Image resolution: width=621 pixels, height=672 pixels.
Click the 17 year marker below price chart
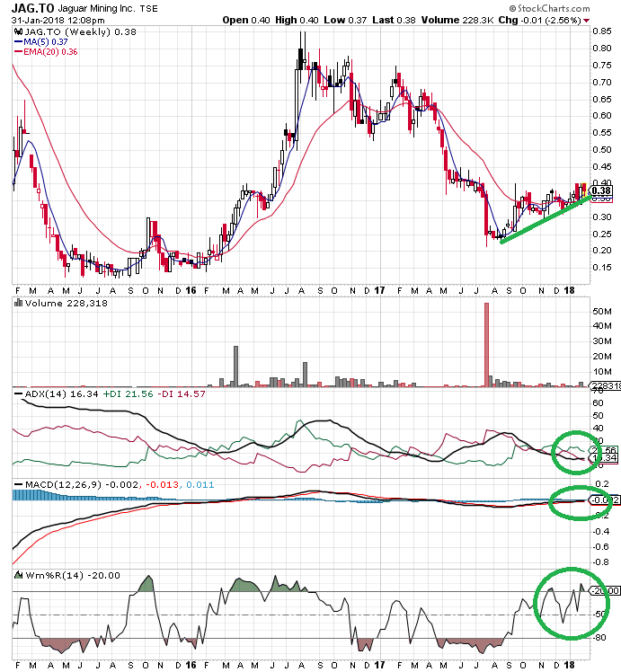[x=379, y=290]
